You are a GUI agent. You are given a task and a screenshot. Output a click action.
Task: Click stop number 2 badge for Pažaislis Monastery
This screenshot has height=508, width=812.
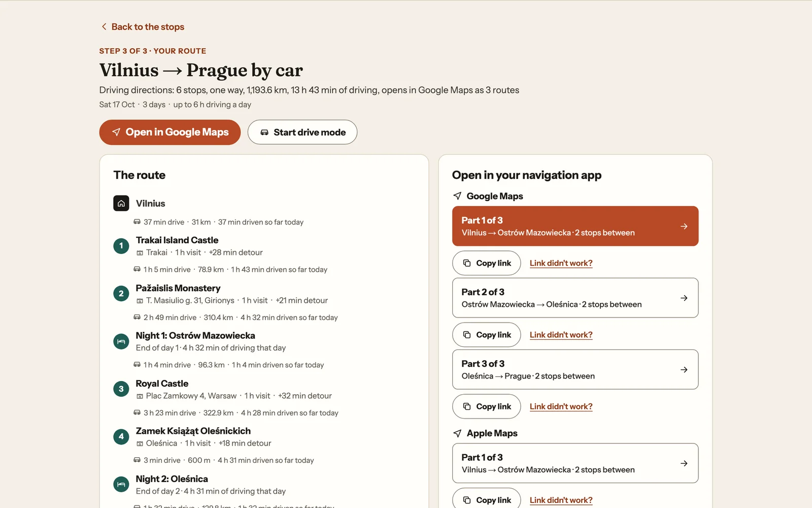[121, 294]
